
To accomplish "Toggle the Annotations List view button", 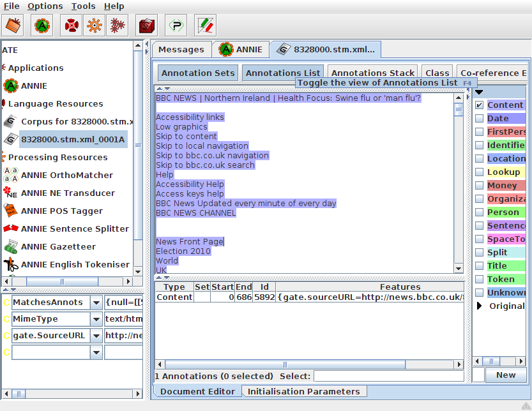I will (283, 73).
